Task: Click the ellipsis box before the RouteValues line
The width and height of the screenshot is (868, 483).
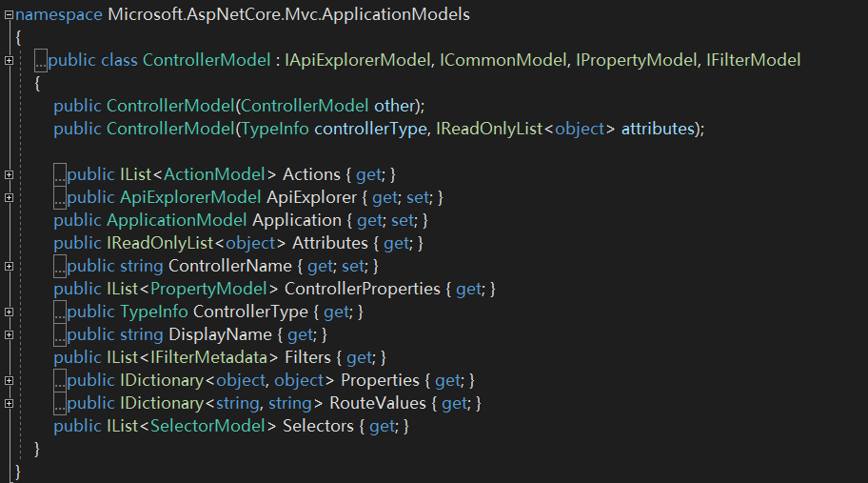Action: coord(60,403)
